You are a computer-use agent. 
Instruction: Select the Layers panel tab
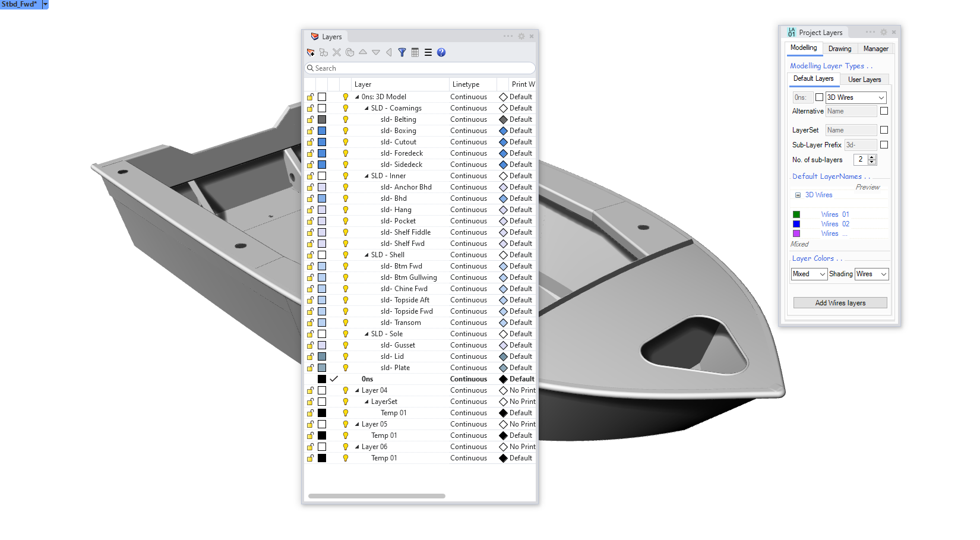click(326, 37)
